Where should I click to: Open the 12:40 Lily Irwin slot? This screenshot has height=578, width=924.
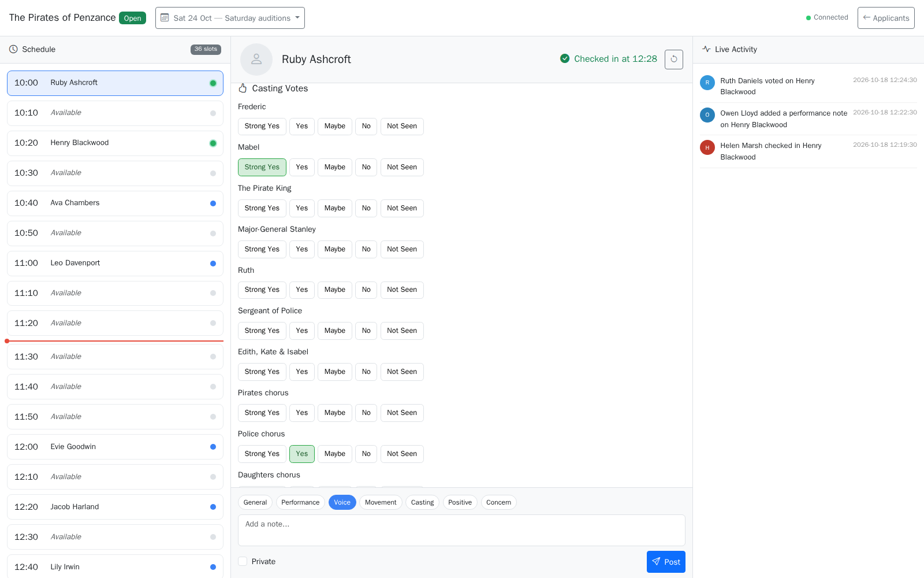(x=115, y=566)
